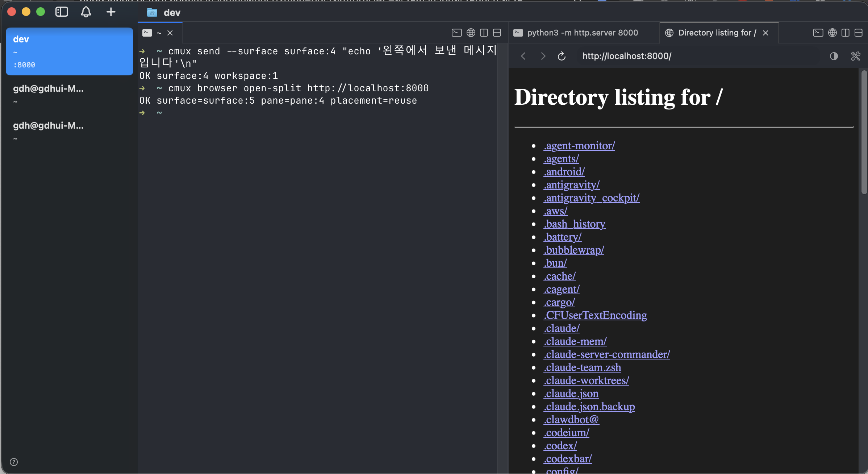Switch to python3 http.server tab
The height and width of the screenshot is (474, 868).
582,33
